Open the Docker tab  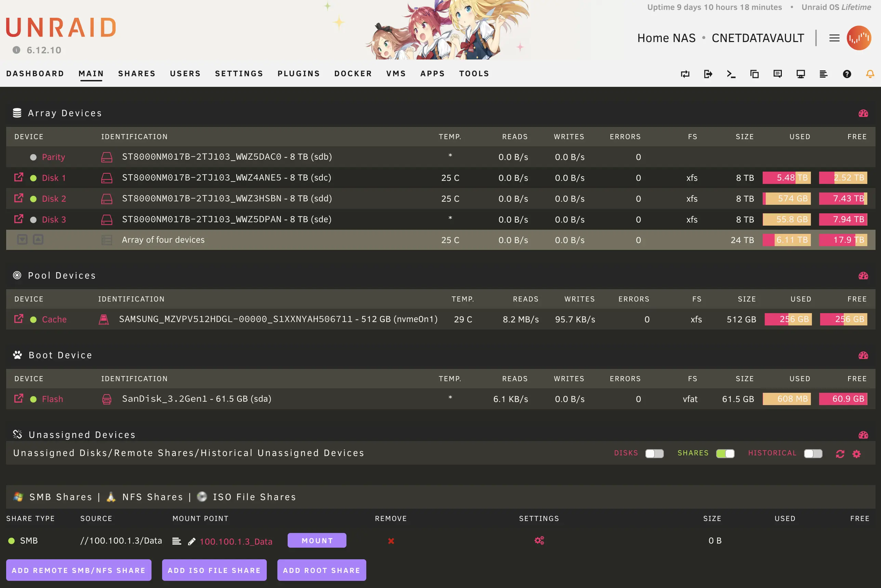[x=353, y=73]
